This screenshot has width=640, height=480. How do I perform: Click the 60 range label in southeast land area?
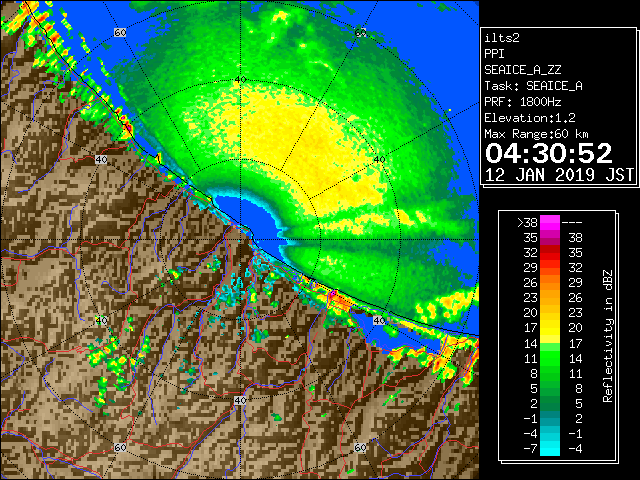360,447
